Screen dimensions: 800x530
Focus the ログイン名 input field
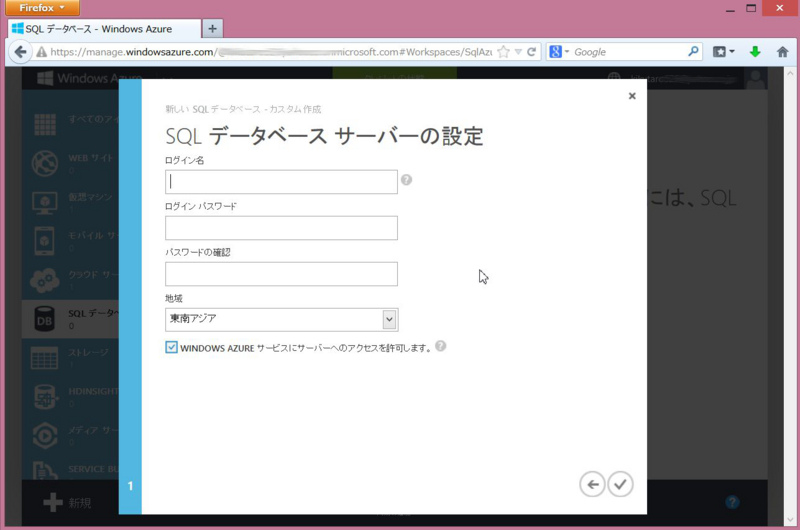(x=281, y=182)
